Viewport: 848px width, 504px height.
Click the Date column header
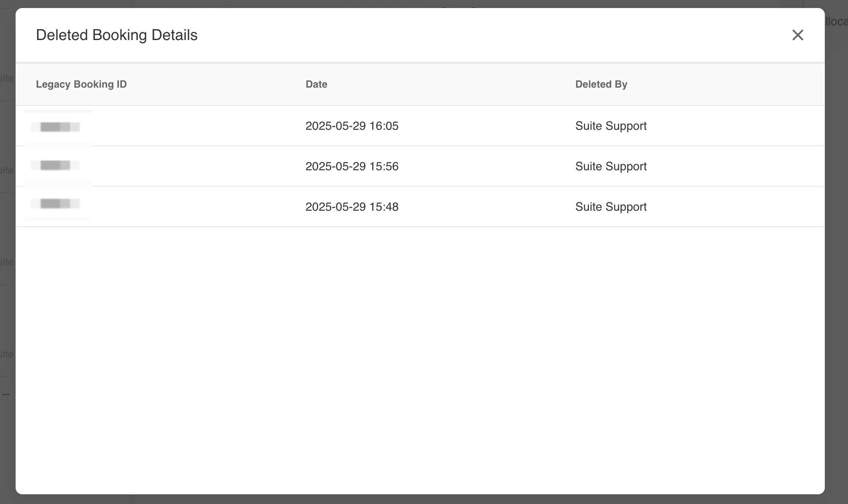[316, 84]
